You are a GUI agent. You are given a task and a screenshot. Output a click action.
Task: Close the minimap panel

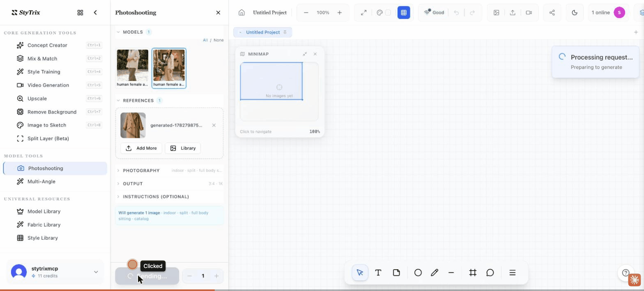[315, 54]
